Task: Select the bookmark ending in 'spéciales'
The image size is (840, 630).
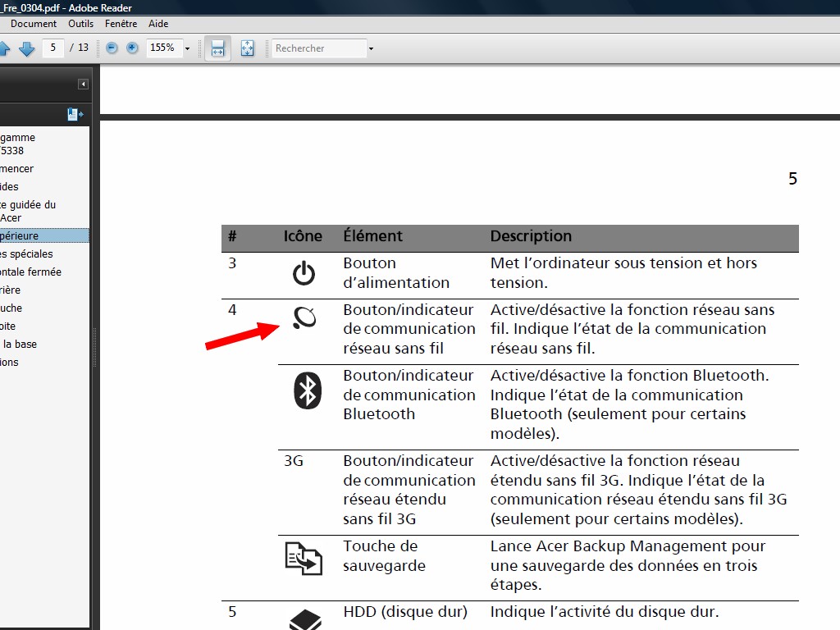Action: (x=26, y=254)
